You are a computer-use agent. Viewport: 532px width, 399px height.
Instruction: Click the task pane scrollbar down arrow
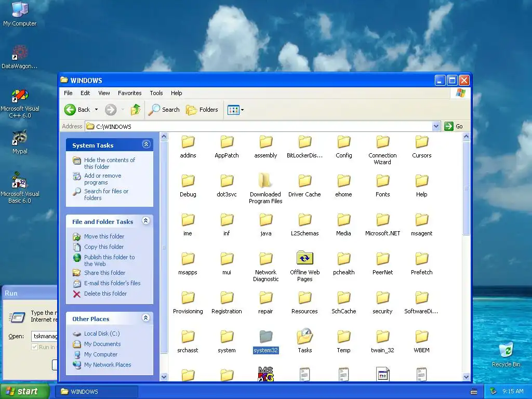[x=164, y=377]
